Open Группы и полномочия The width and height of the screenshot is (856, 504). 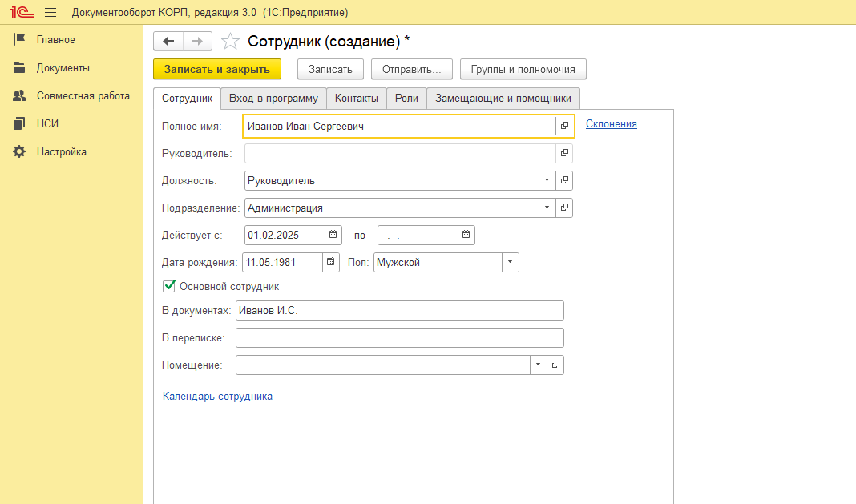pos(523,70)
